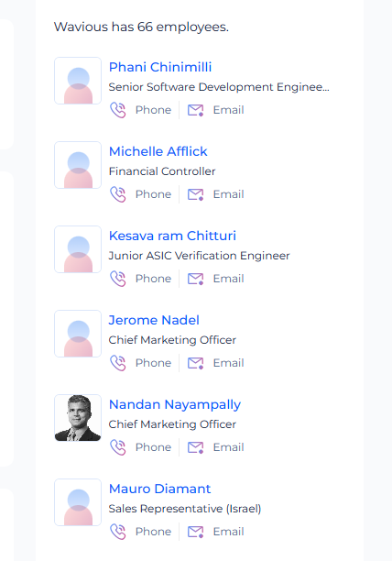Open Phani Chinimilli's profile link
The height and width of the screenshot is (561, 392).
[160, 67]
